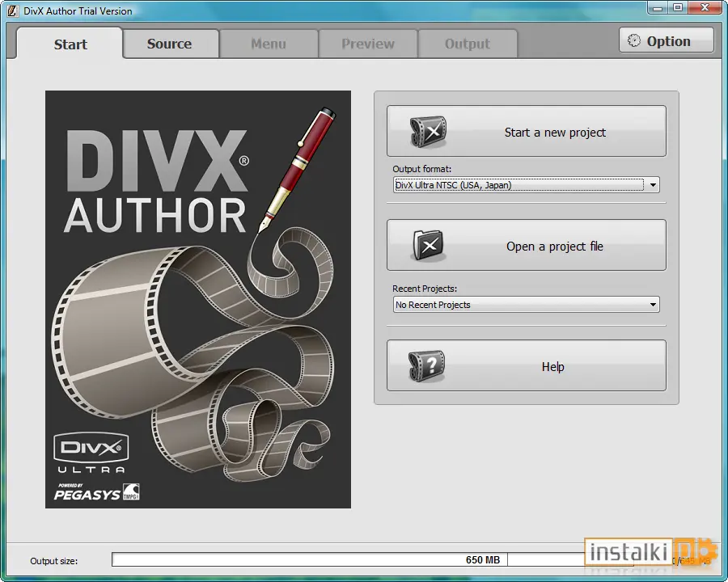Viewport: 728px width, 582px height.
Task: Go to the Preview tab
Action: 368,44
